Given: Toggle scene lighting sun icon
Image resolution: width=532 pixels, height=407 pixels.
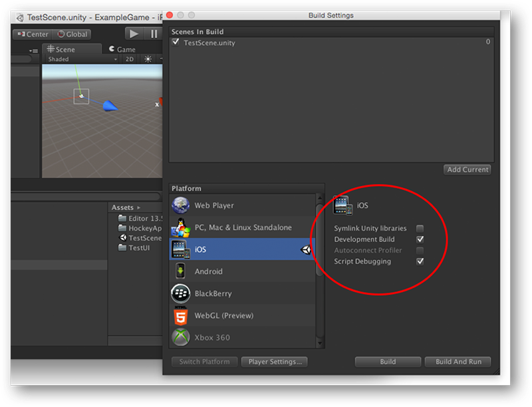Looking at the screenshot, I should click(148, 59).
